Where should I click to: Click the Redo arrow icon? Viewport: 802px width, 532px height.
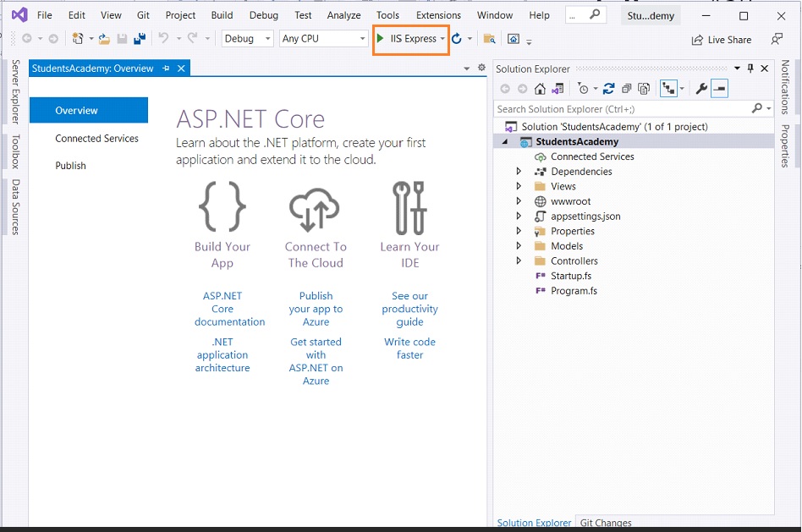[x=192, y=38]
